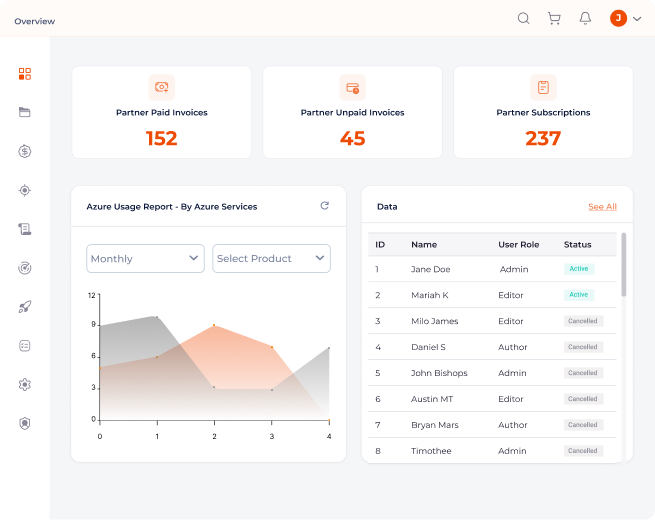
Task: Click Cancelled badge for Austin MT
Action: tap(583, 398)
